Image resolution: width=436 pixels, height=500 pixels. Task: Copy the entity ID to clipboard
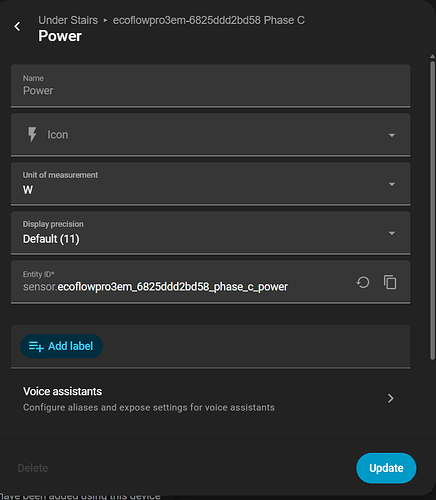390,282
